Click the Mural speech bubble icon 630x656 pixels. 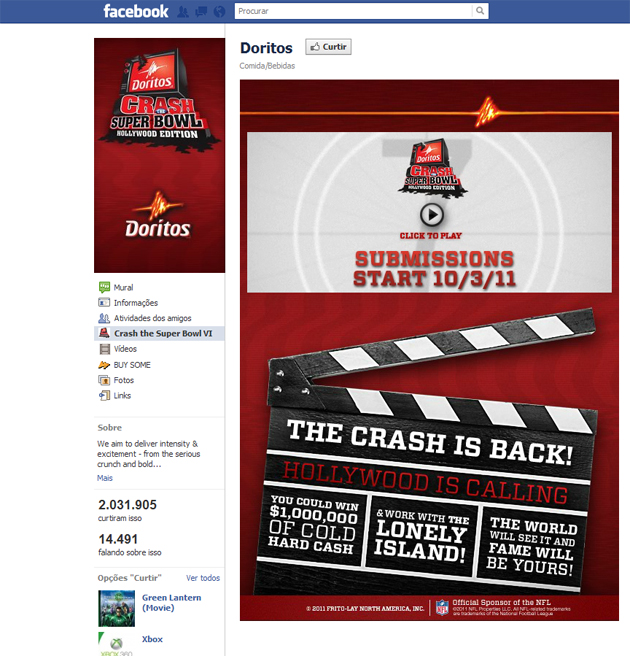point(104,287)
